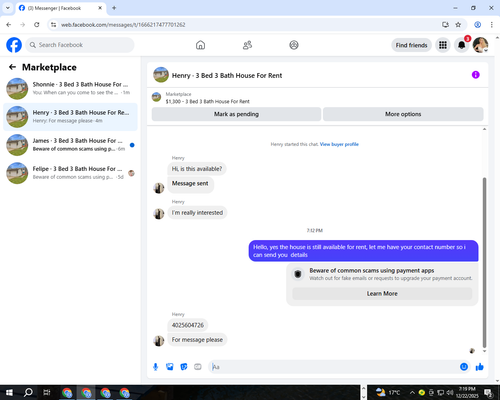
Task: Bookmark the page with star icon
Action: (458, 25)
